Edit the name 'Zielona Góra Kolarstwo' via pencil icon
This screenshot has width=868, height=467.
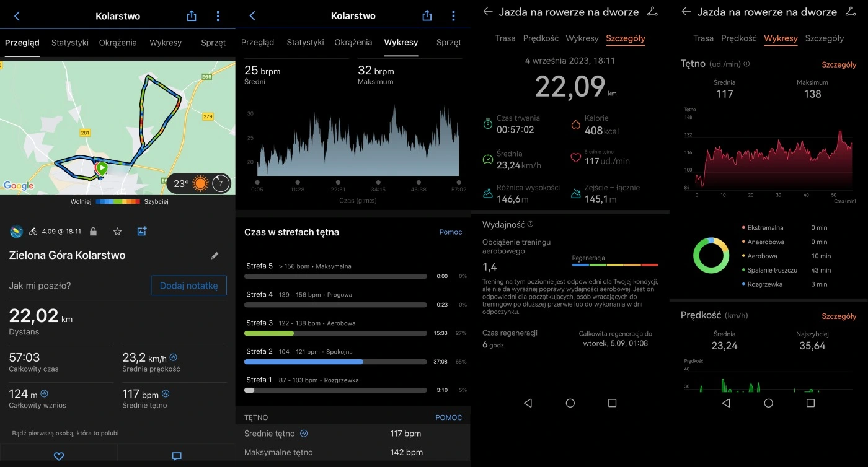coord(215,255)
